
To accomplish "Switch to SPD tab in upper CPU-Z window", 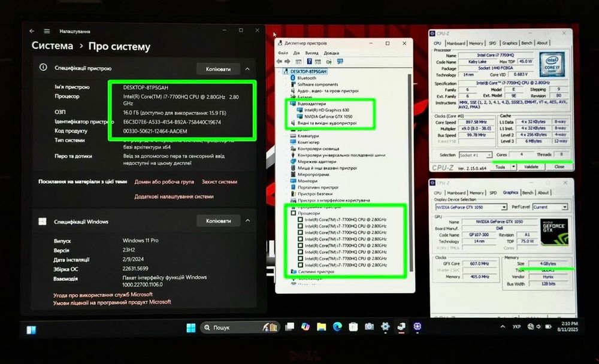I will pyautogui.click(x=492, y=44).
